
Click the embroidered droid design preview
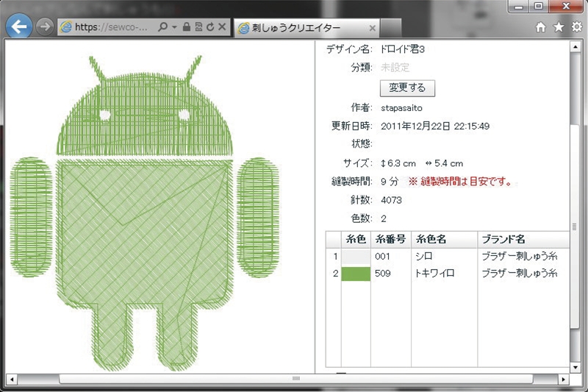[145, 213]
